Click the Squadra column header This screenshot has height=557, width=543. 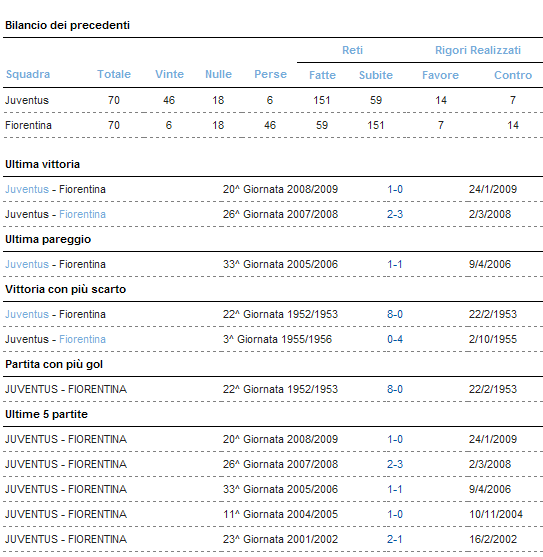(x=28, y=74)
